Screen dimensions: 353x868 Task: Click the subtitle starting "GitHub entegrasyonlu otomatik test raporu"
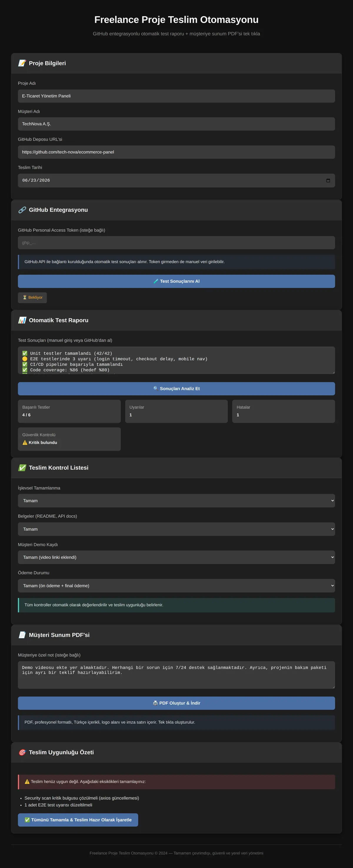tap(176, 34)
